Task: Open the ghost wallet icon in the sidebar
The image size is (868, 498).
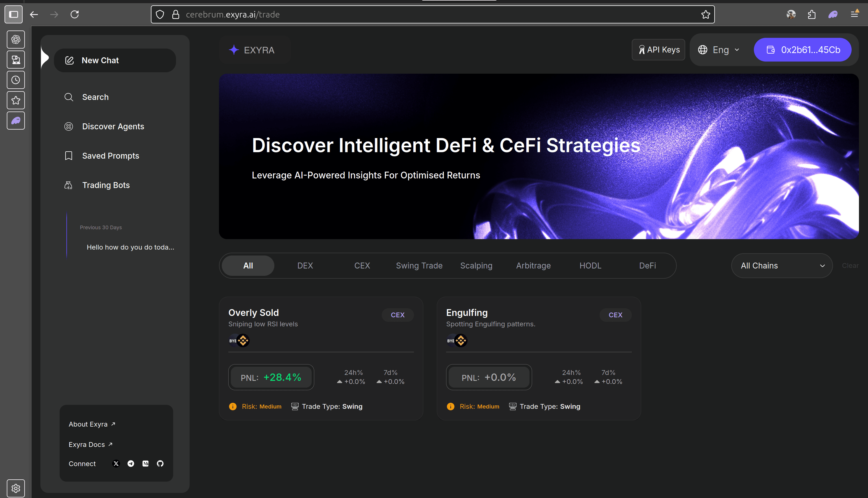Action: 16,120
